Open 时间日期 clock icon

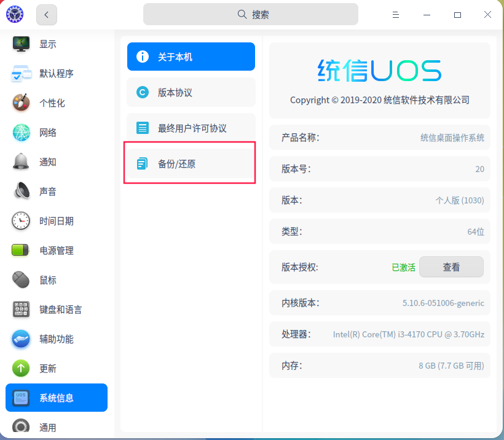point(22,221)
